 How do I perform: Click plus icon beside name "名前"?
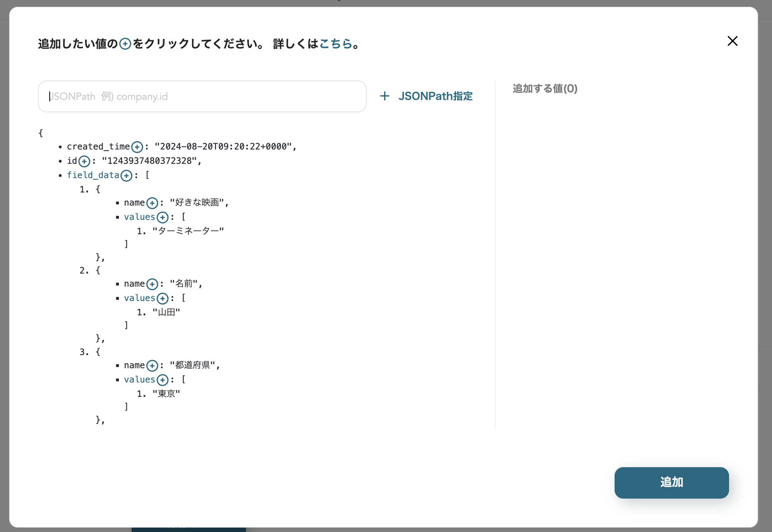152,284
